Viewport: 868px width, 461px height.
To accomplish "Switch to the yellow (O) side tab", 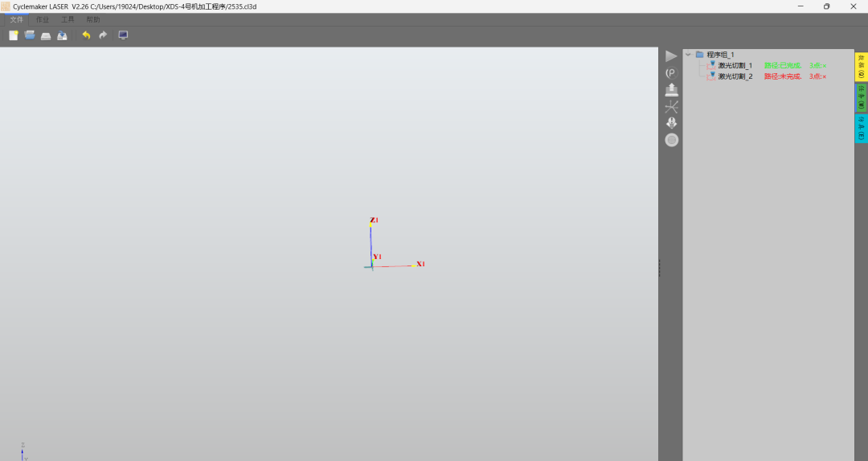I will (861, 67).
